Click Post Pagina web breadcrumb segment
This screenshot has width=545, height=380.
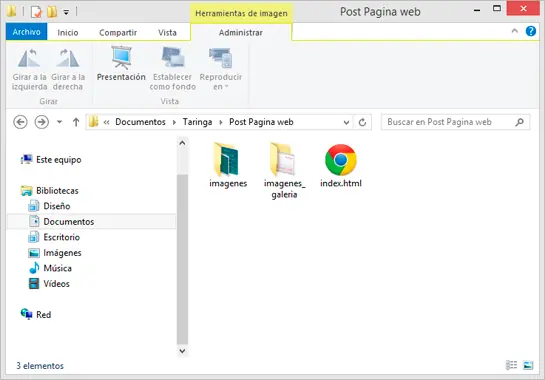(261, 122)
